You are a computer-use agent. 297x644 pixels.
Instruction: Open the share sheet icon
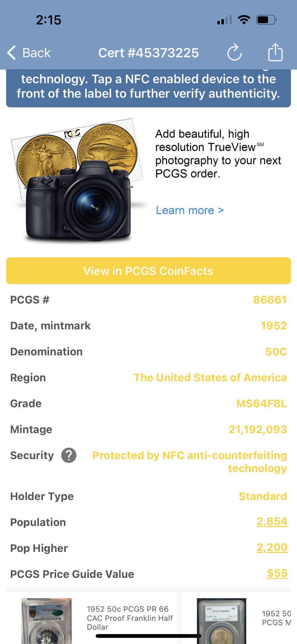click(275, 52)
